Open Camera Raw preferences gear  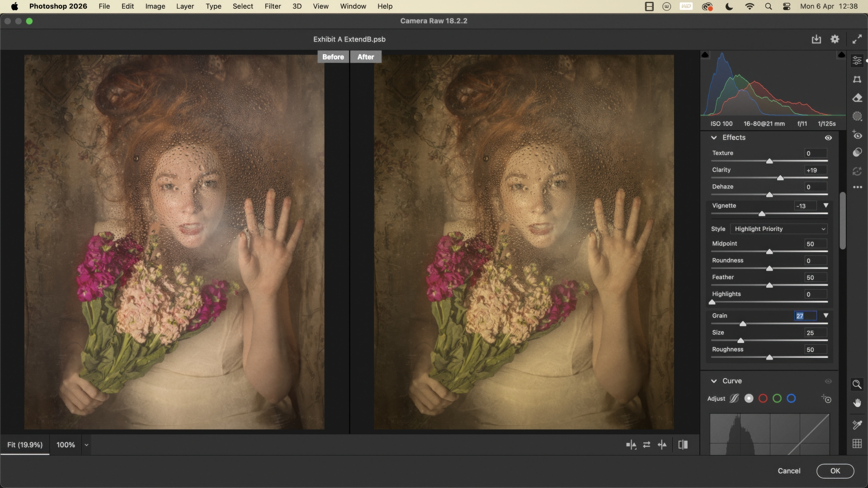[835, 39]
